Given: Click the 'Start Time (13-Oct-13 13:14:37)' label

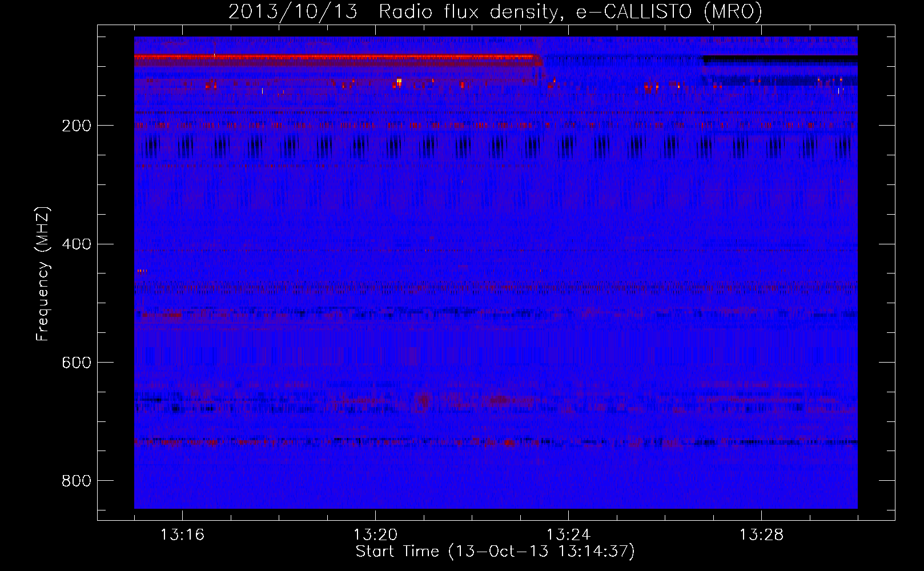Looking at the screenshot, I should 495,552.
